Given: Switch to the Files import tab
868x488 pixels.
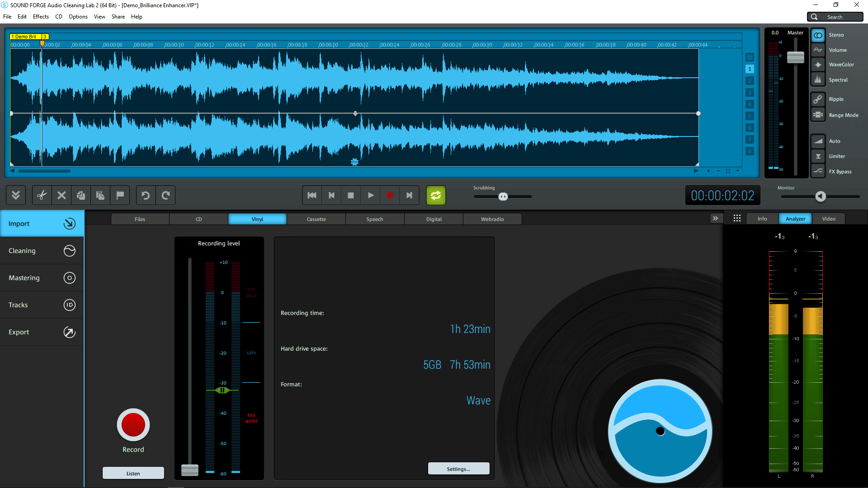Looking at the screenshot, I should (140, 219).
